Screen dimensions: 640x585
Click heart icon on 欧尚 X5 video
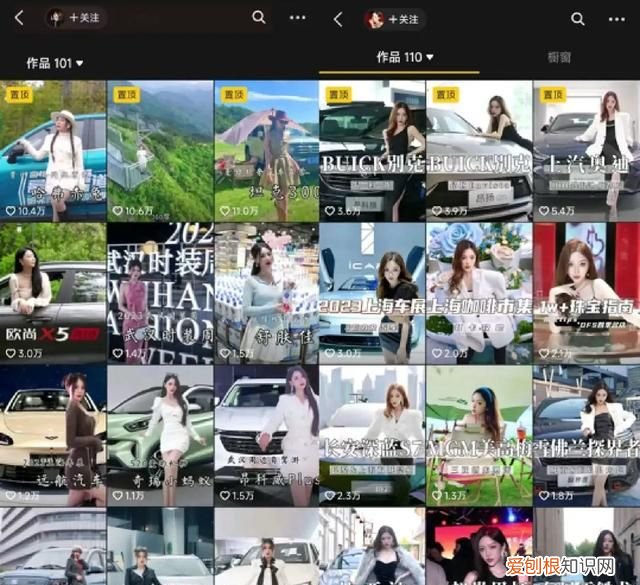click(10, 353)
